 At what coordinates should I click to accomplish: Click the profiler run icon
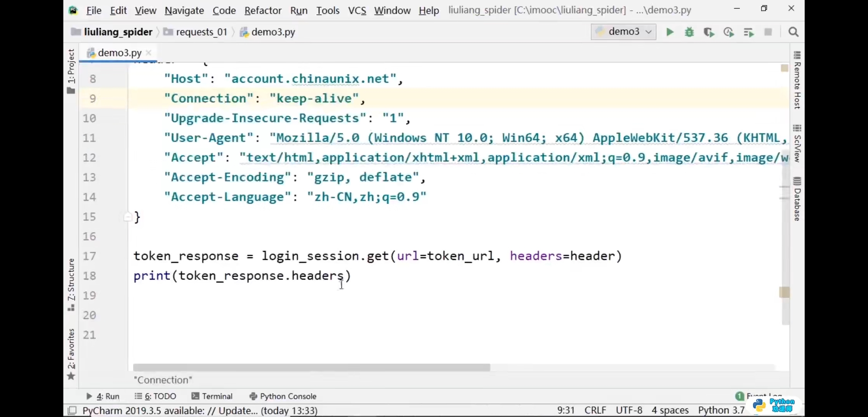729,32
